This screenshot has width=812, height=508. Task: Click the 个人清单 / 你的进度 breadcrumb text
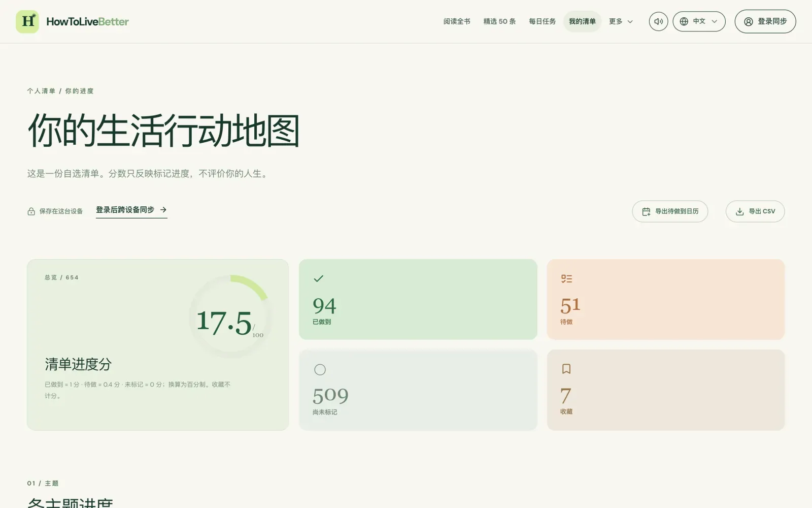click(x=60, y=91)
